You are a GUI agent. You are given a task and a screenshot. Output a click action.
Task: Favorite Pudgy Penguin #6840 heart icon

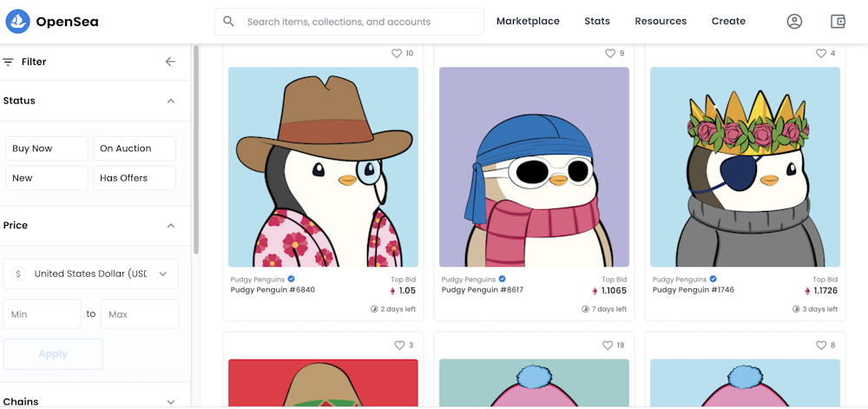(397, 54)
